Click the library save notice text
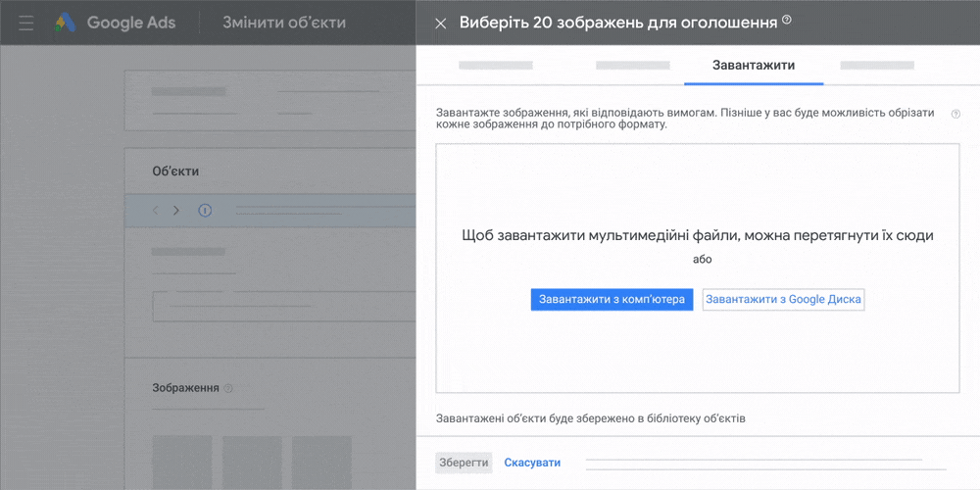 591,418
